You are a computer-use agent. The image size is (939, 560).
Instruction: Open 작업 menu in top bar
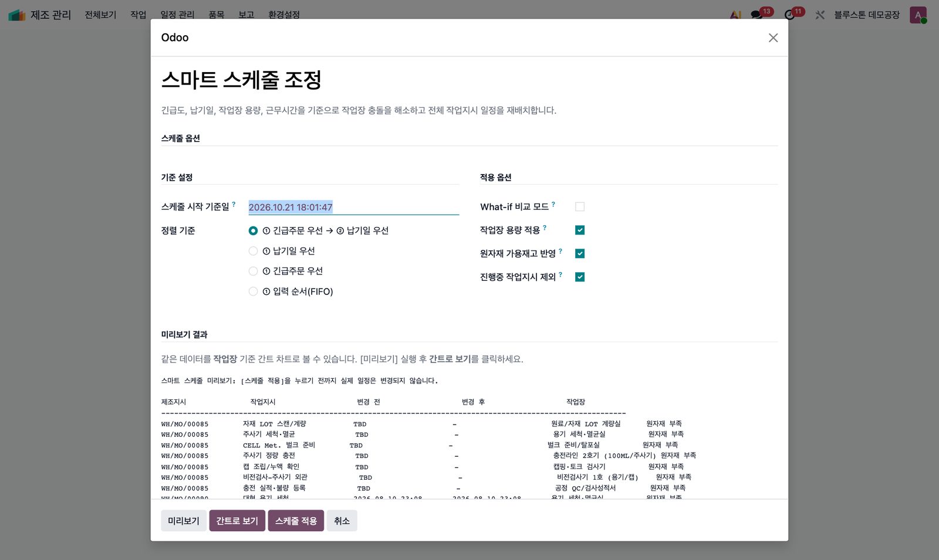tap(139, 15)
